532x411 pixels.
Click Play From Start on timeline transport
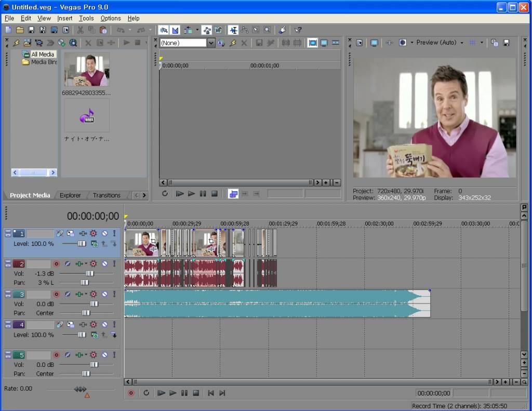(161, 393)
